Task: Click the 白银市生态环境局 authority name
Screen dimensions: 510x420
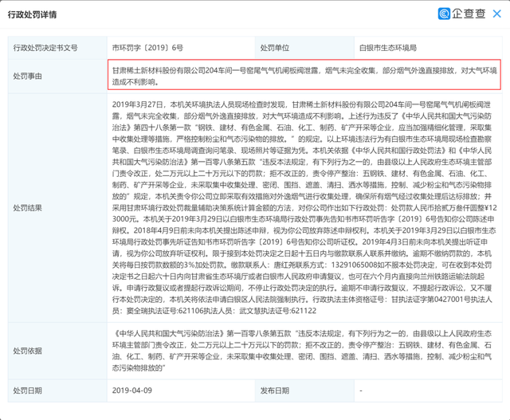Action: (x=386, y=47)
